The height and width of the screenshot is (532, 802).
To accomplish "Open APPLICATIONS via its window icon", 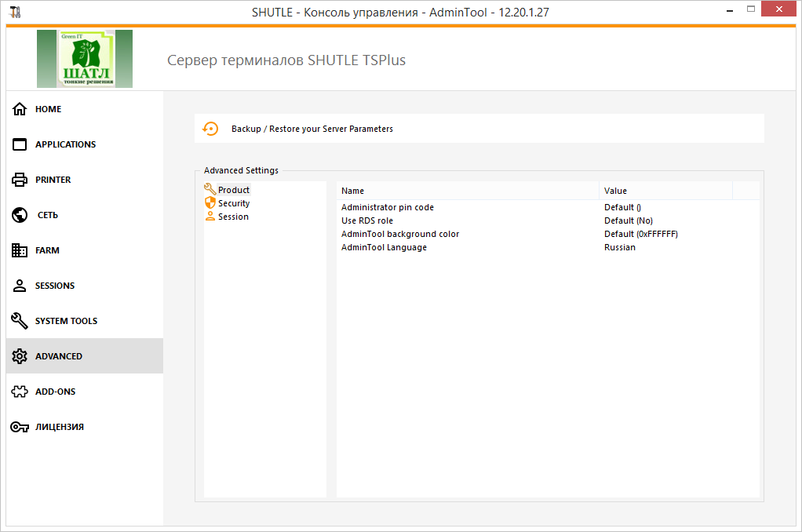I will click(x=20, y=144).
